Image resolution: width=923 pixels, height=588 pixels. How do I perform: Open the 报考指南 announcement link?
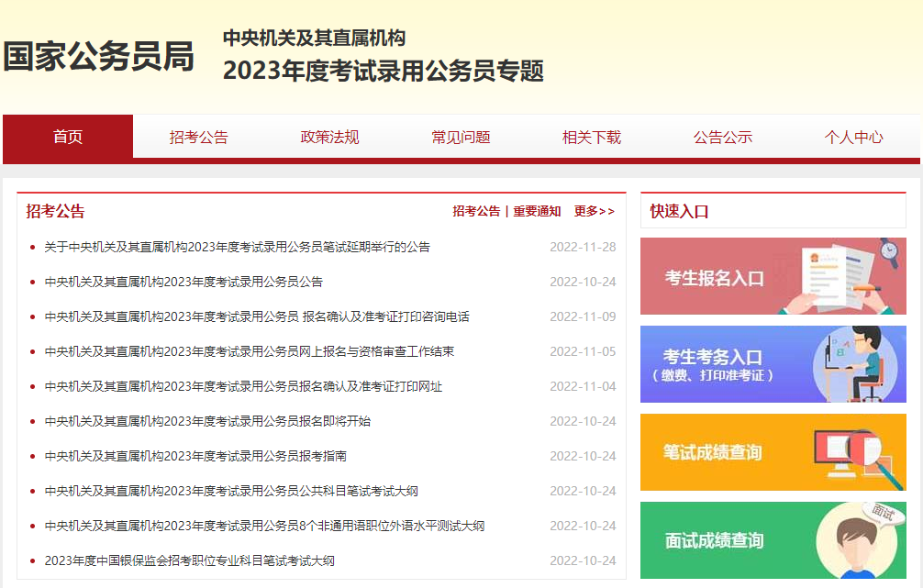[195, 456]
